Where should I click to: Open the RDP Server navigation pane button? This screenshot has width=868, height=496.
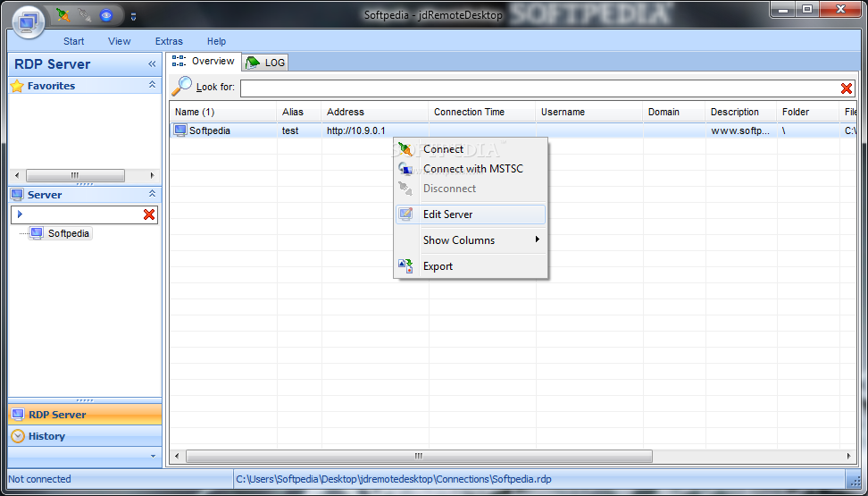(85, 415)
